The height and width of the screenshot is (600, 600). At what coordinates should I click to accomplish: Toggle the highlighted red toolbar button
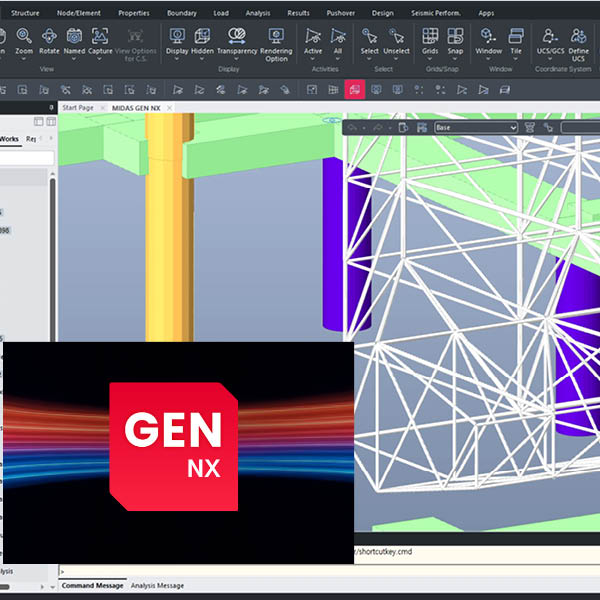coord(355,90)
